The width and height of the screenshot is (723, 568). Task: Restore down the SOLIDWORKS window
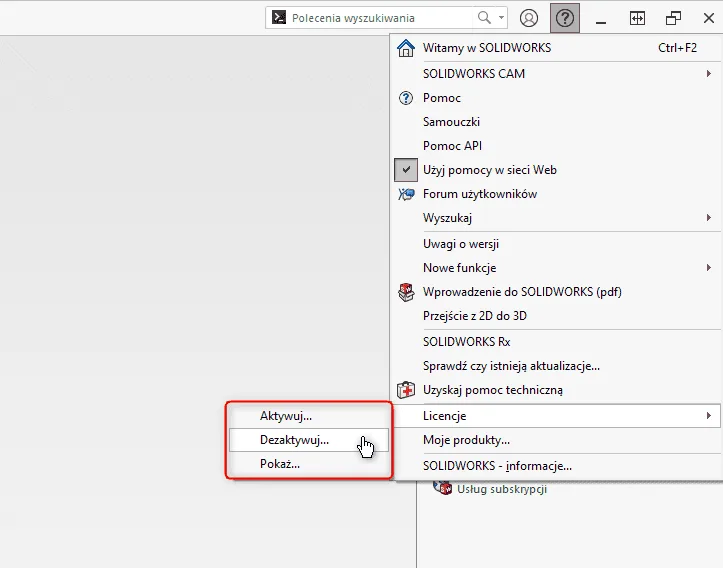pos(673,18)
